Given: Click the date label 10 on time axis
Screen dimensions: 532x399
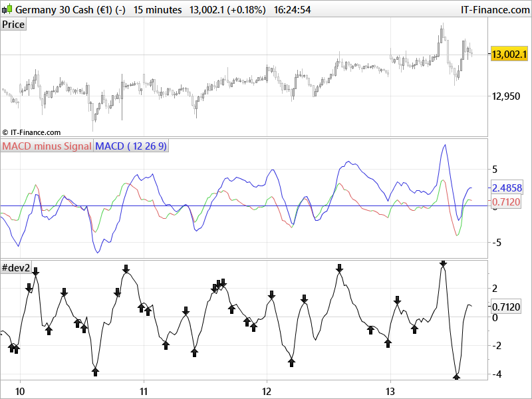Looking at the screenshot, I should [x=20, y=392].
